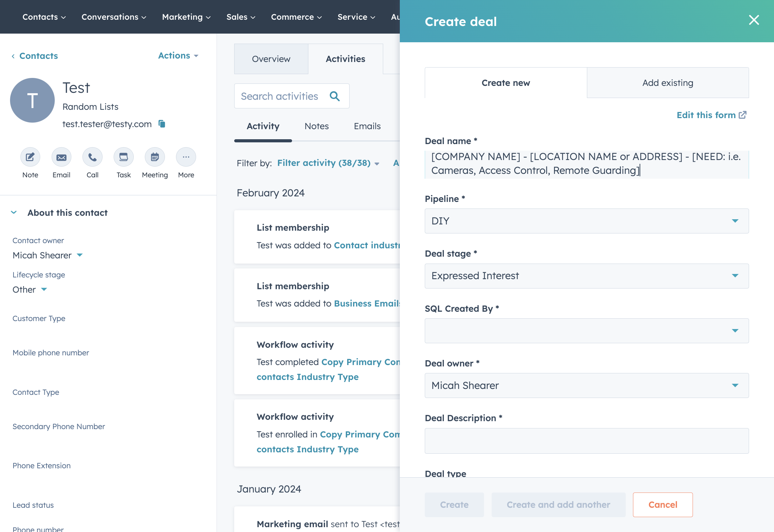Open the Pipeline dropdown showing DIY

click(587, 221)
